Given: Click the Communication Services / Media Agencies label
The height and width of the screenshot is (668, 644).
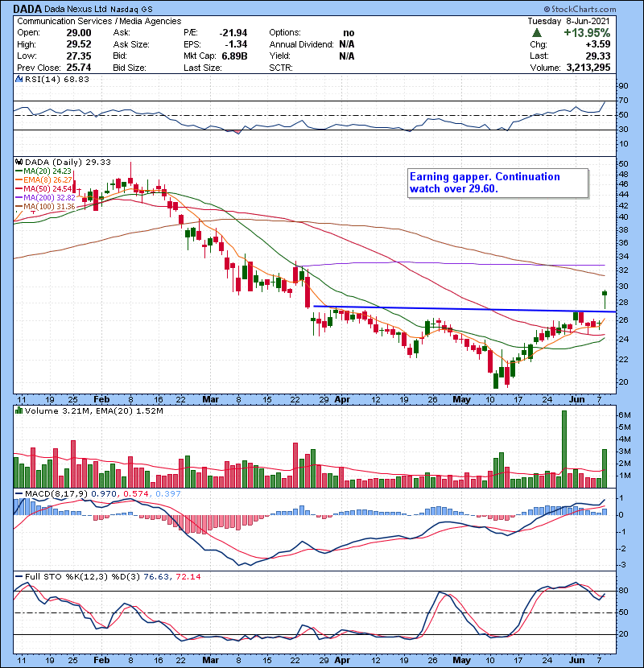Looking at the screenshot, I should [x=99, y=21].
